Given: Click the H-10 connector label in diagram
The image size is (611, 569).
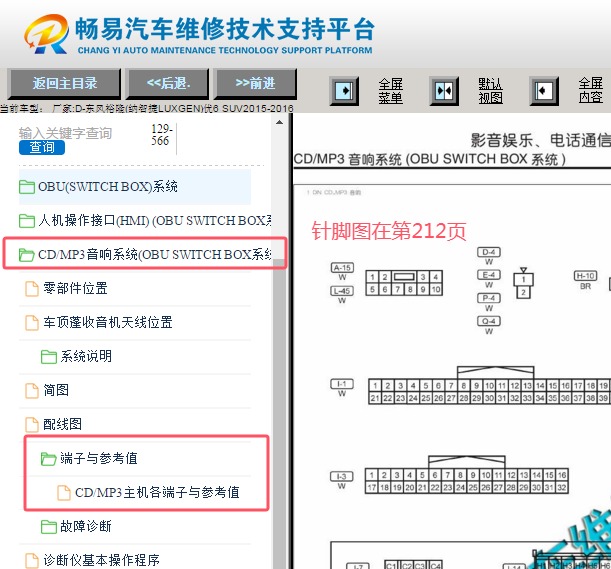Looking at the screenshot, I should (x=585, y=276).
